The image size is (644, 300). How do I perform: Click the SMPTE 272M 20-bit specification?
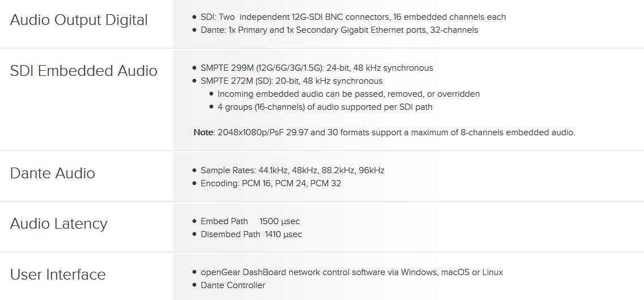[x=291, y=81]
